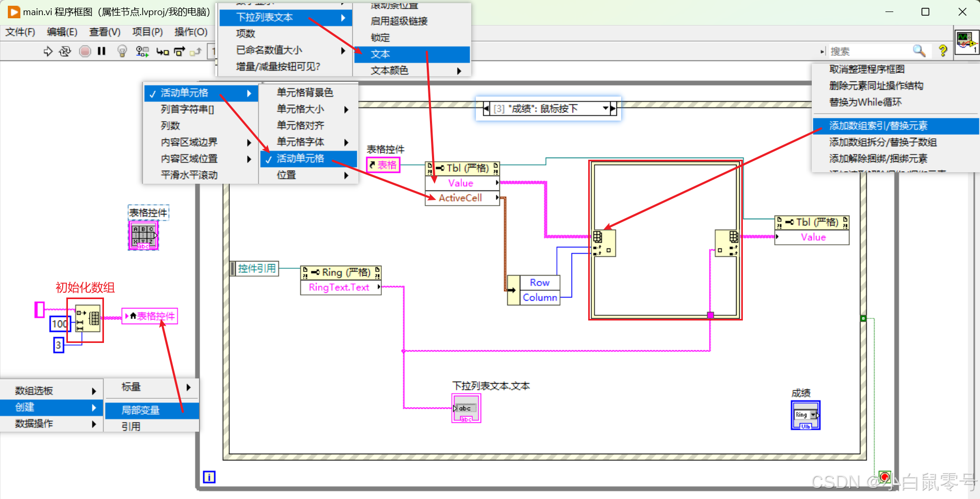Expand the 已命名数值大小 submenu
This screenshot has height=499, width=980.
[x=285, y=50]
